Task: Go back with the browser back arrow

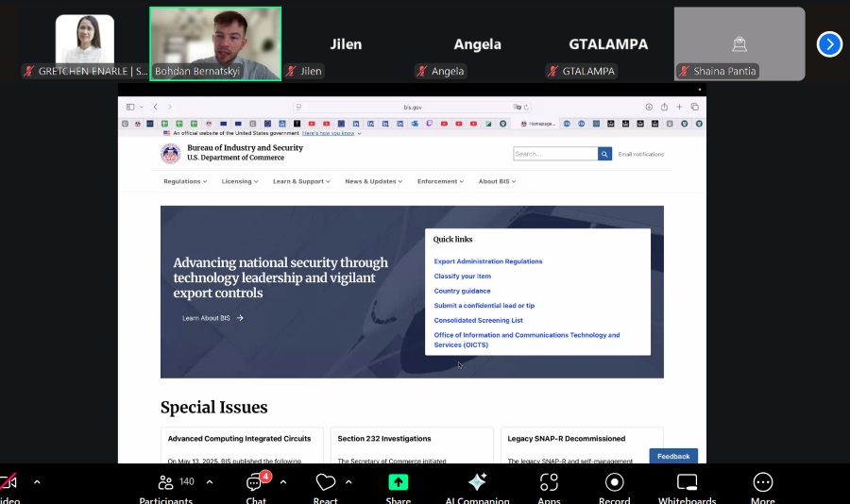Action: point(155,107)
